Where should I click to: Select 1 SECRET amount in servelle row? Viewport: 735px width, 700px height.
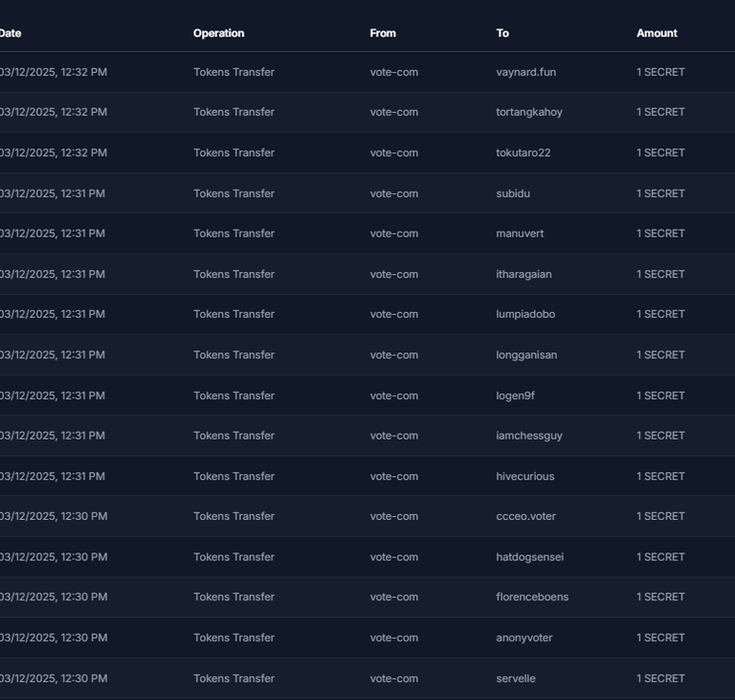[x=660, y=679]
